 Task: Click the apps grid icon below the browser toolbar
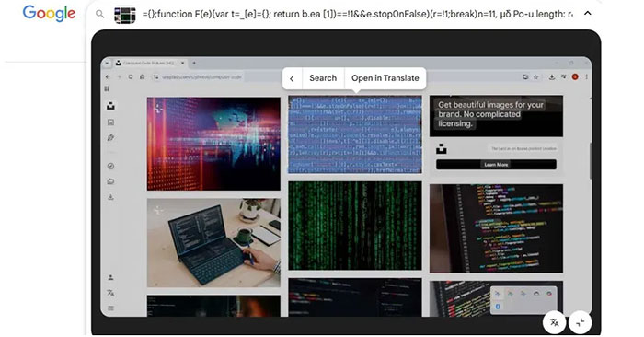(x=107, y=88)
